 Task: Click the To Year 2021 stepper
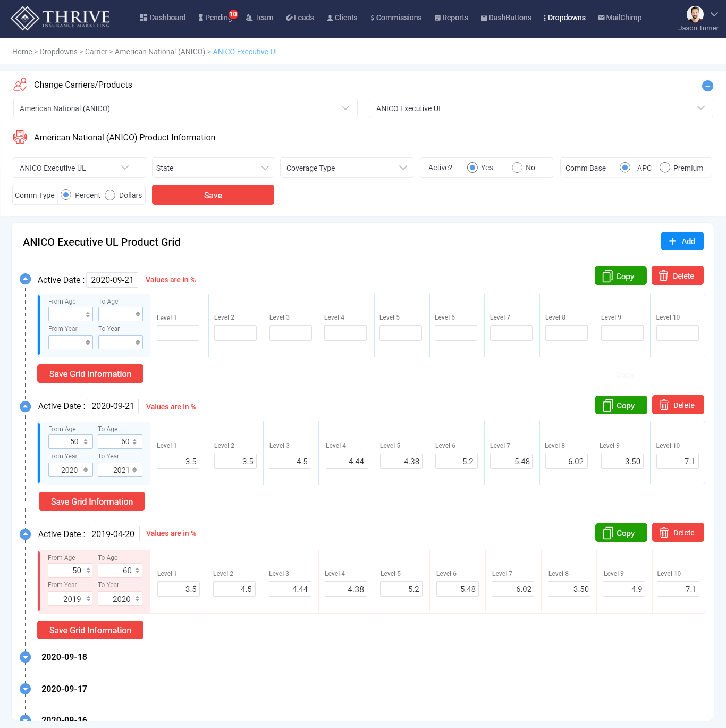(134, 470)
